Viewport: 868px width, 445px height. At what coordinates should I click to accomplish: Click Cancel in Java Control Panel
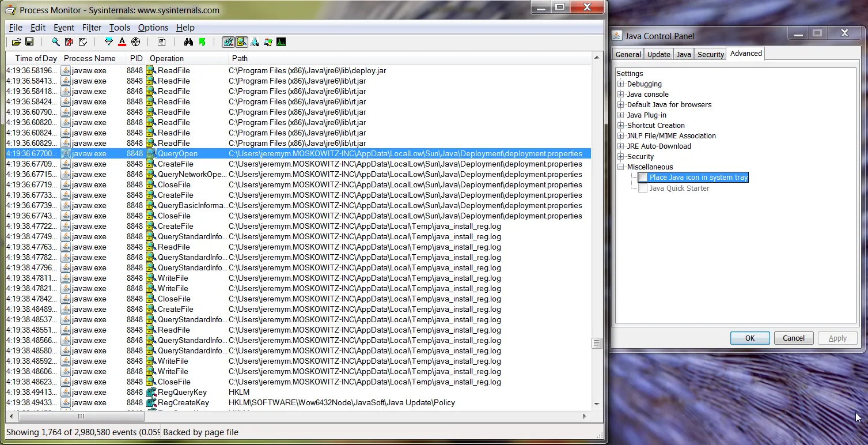tap(794, 338)
